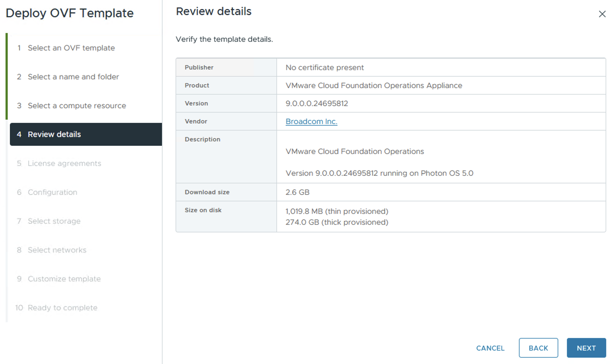Click step 10 Ready to complete
This screenshot has width=615, height=364.
click(x=62, y=308)
